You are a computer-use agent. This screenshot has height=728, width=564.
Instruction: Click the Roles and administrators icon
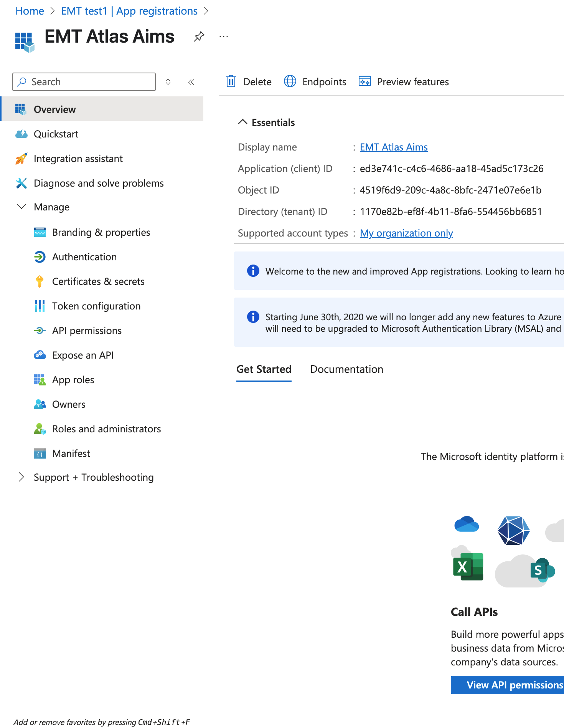tap(40, 429)
